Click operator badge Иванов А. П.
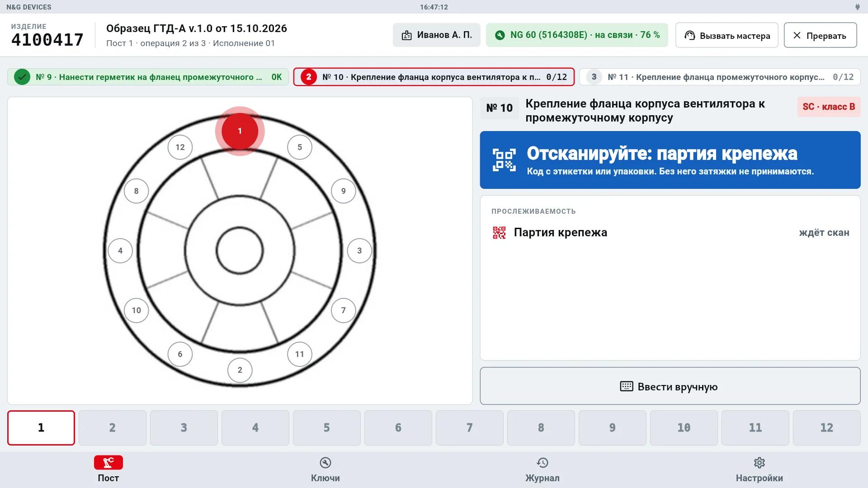 [x=436, y=35]
